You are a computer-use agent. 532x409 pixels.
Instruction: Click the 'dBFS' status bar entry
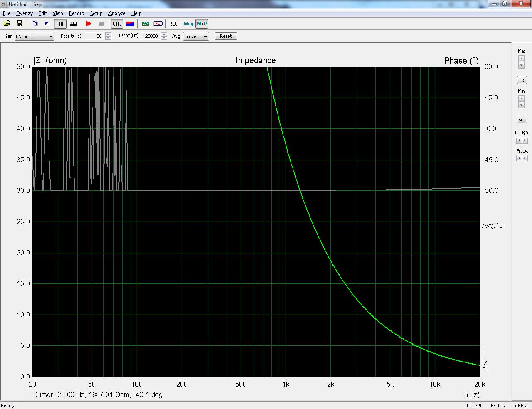pyautogui.click(x=521, y=406)
